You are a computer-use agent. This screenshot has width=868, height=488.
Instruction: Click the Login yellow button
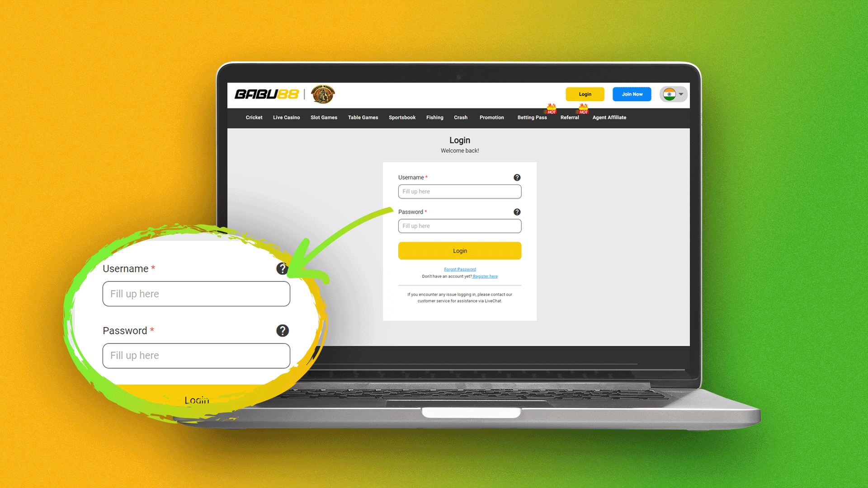[460, 250]
